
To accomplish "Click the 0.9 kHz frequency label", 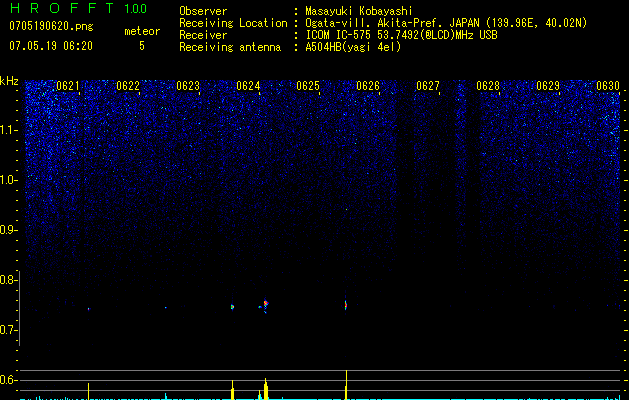I will click(8, 230).
